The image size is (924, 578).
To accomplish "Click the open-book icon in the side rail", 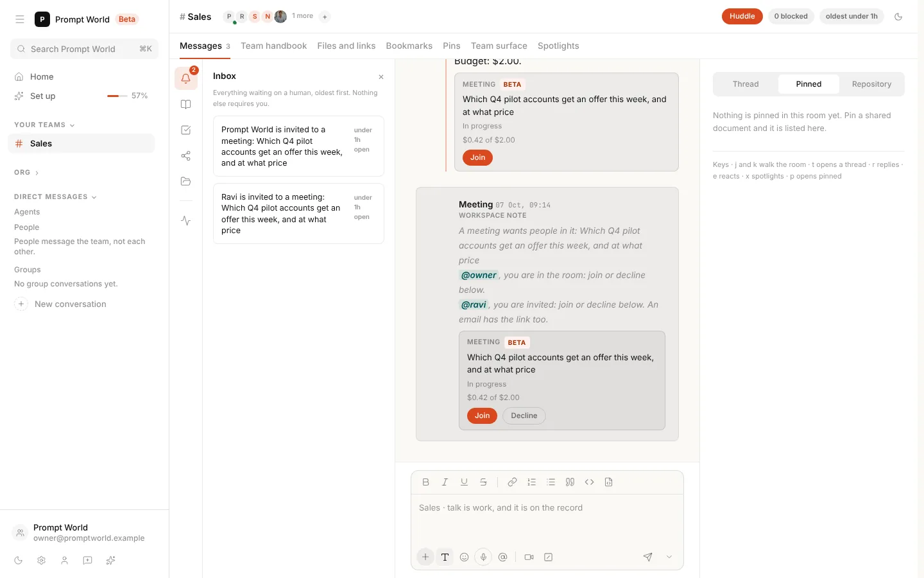I will 186,105.
